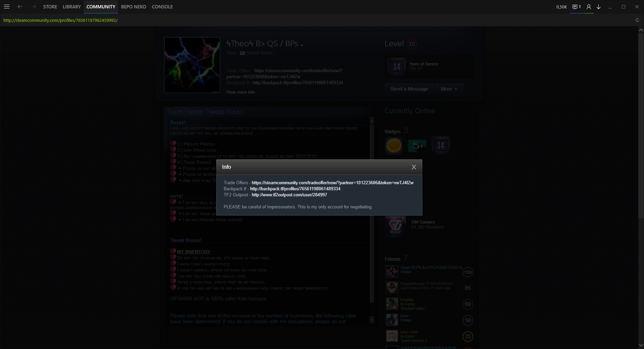
Task: Visit the TF2 Outpost user link
Action: coord(289,195)
